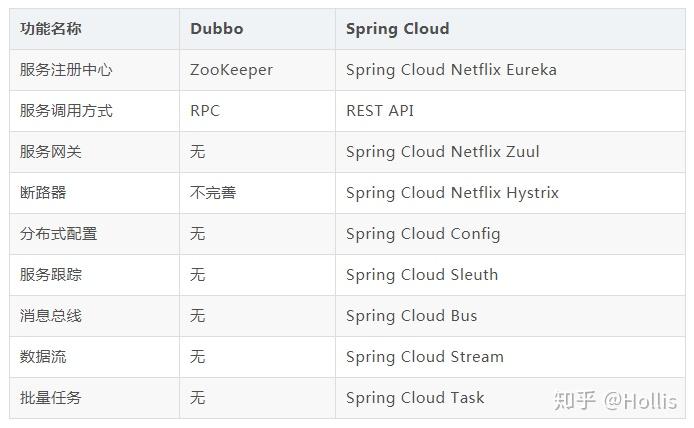Viewport: 694px width, 428px height.
Task: Click the Spring Cloud Sleuth cell
Action: click(422, 275)
